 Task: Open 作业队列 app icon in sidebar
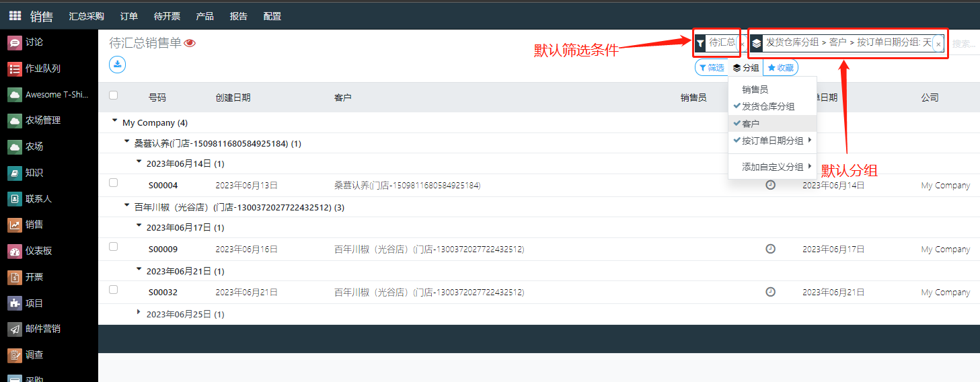14,69
